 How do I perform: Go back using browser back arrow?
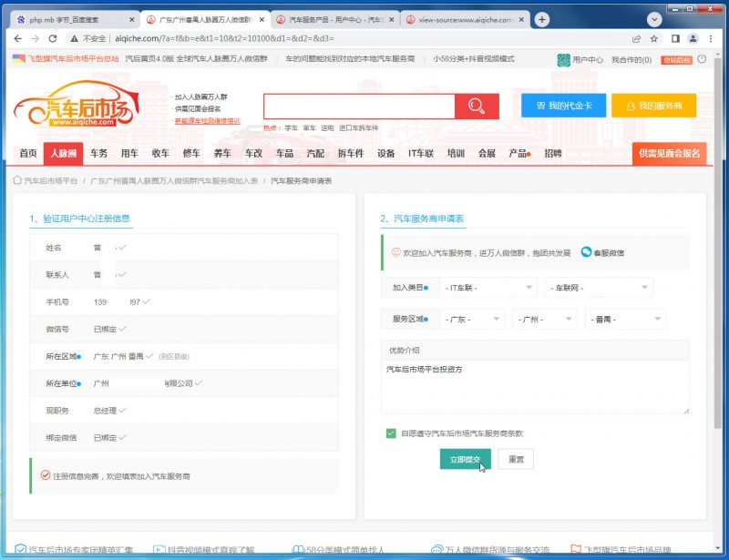[17, 38]
